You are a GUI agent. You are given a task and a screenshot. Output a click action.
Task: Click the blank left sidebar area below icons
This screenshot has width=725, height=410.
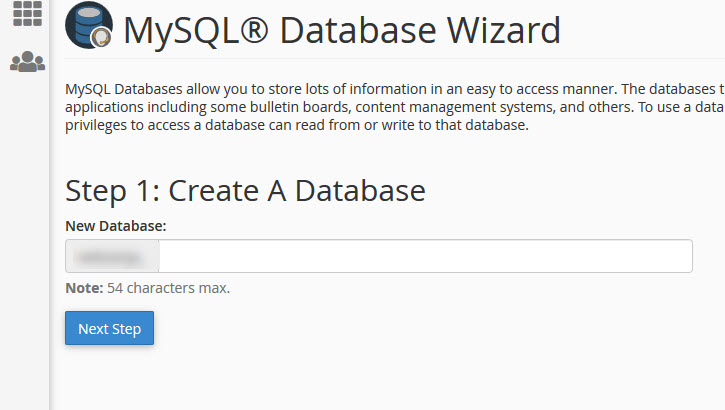pos(25,240)
